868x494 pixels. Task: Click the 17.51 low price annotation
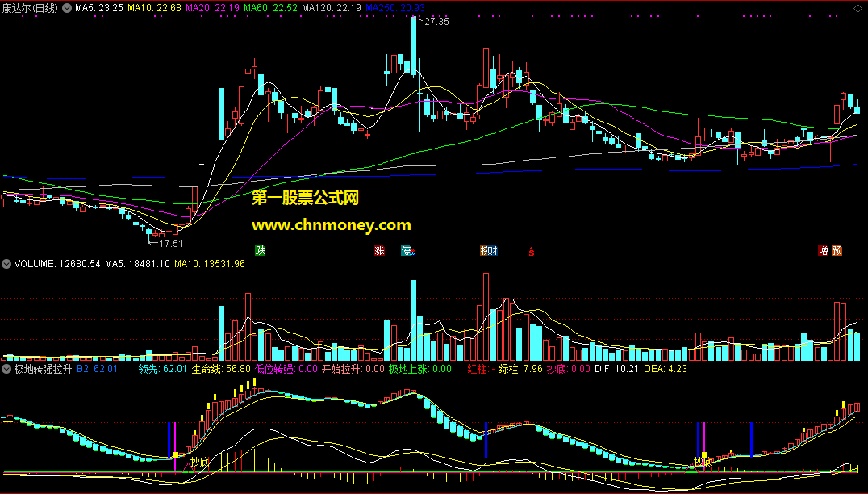170,243
